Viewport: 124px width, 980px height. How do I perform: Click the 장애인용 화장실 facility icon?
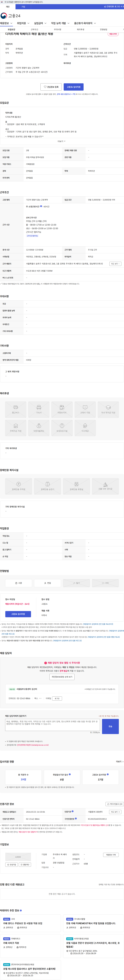[76, 486]
